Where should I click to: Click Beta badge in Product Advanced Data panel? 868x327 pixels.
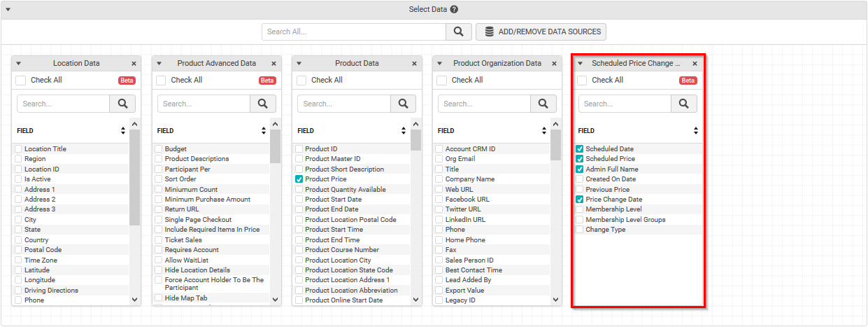tap(267, 81)
